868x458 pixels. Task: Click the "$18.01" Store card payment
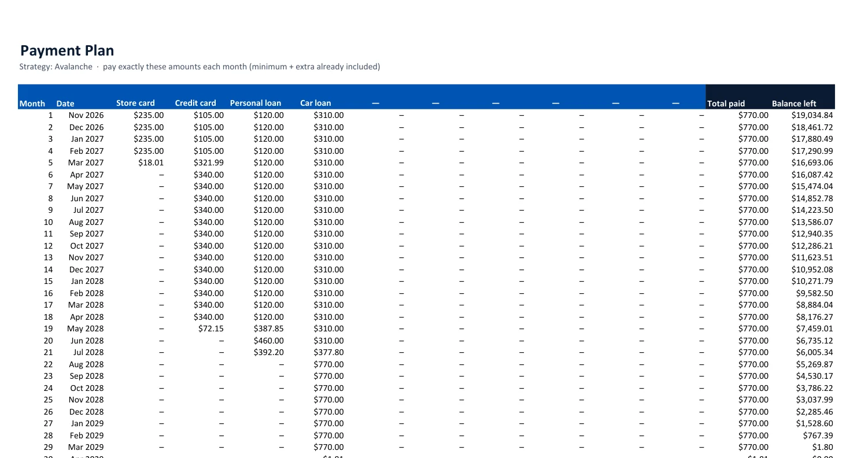pos(151,163)
